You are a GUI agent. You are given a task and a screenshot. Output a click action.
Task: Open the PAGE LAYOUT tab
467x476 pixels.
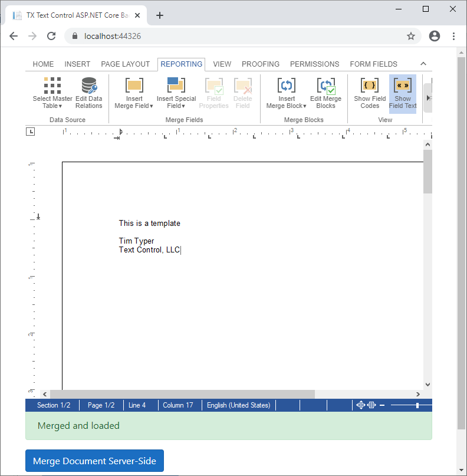click(126, 64)
